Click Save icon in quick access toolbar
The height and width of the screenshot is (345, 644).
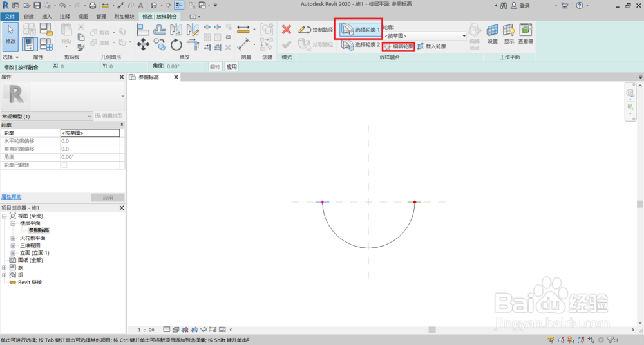(x=37, y=5)
